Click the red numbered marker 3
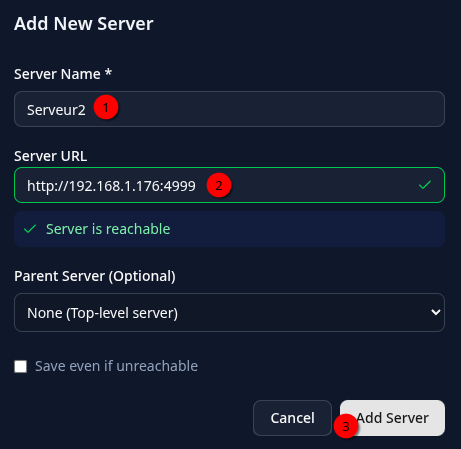 pos(346,426)
